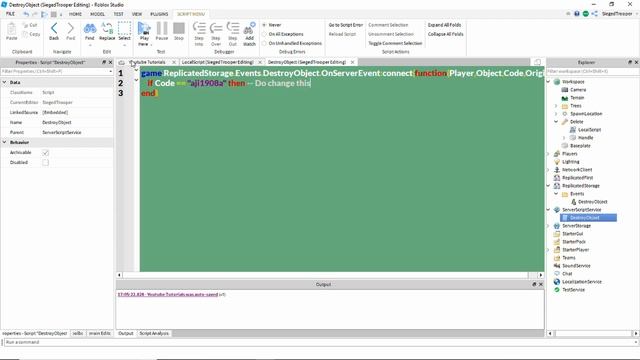Collapse code fold on line 1
Viewport: 640px width, 360px height.
point(136,70)
